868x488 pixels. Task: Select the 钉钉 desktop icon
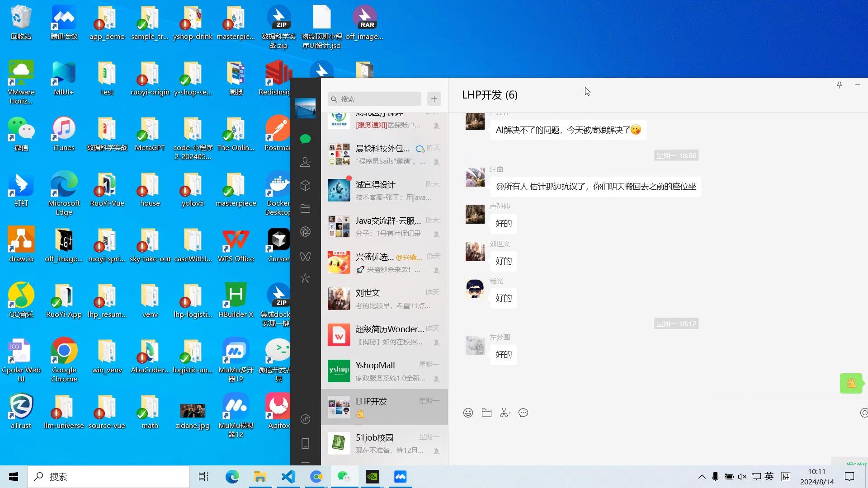point(21,190)
